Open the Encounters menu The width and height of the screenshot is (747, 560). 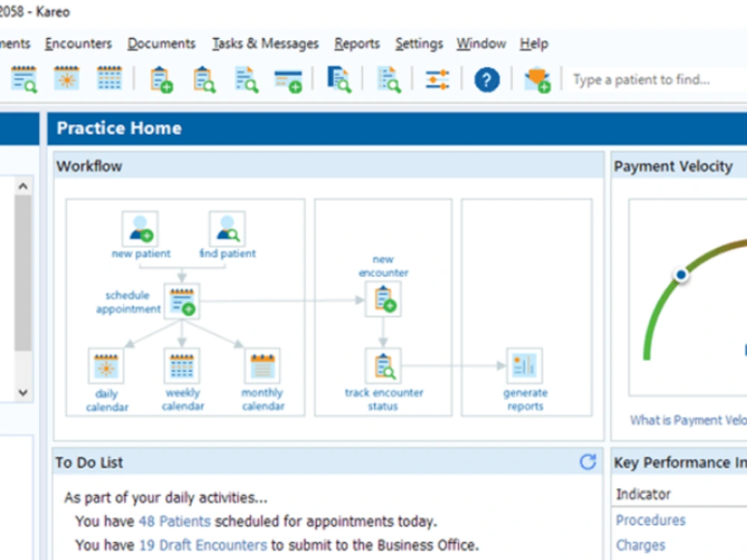[78, 43]
